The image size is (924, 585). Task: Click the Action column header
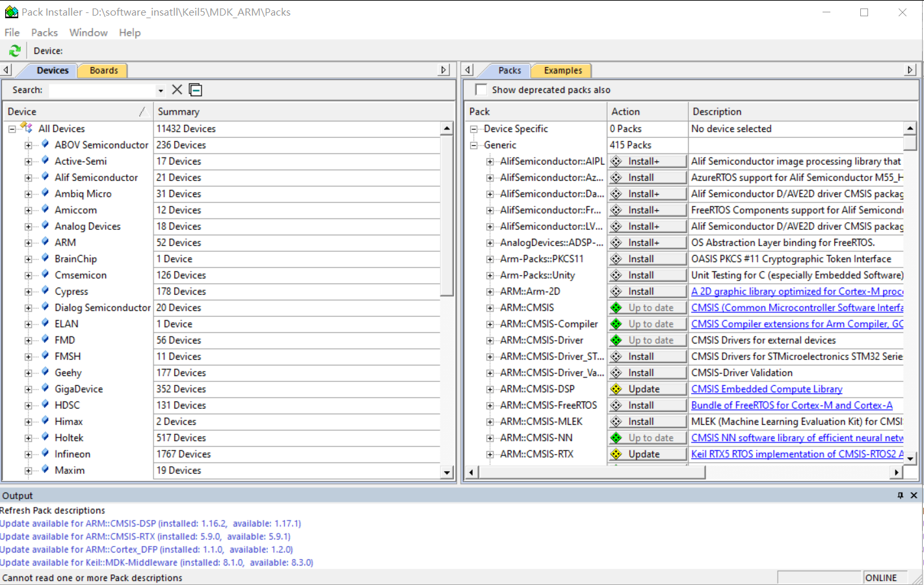point(647,112)
